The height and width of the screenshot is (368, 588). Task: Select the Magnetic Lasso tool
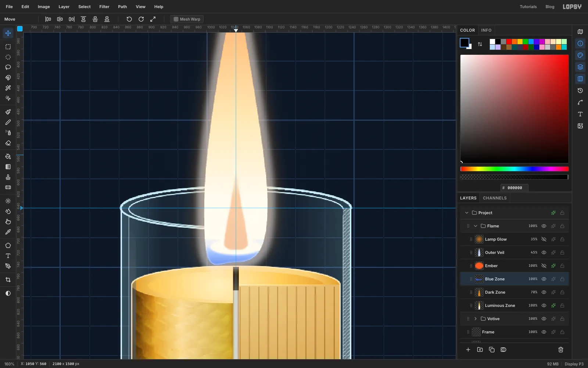coord(8,78)
